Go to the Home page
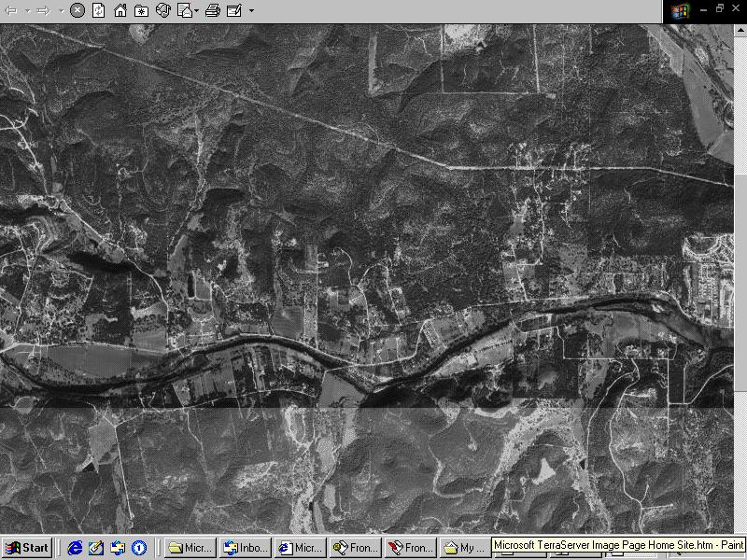The width and height of the screenshot is (747, 560). [120, 11]
